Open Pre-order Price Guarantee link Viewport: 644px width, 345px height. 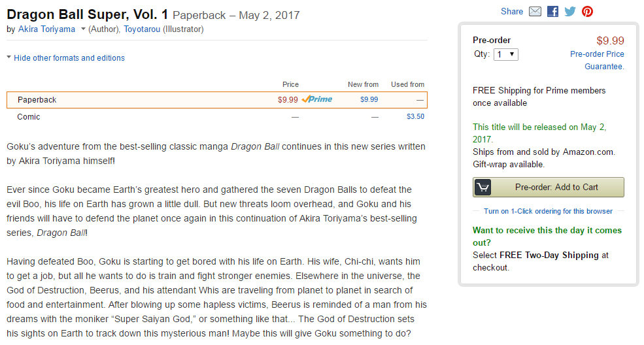click(597, 60)
